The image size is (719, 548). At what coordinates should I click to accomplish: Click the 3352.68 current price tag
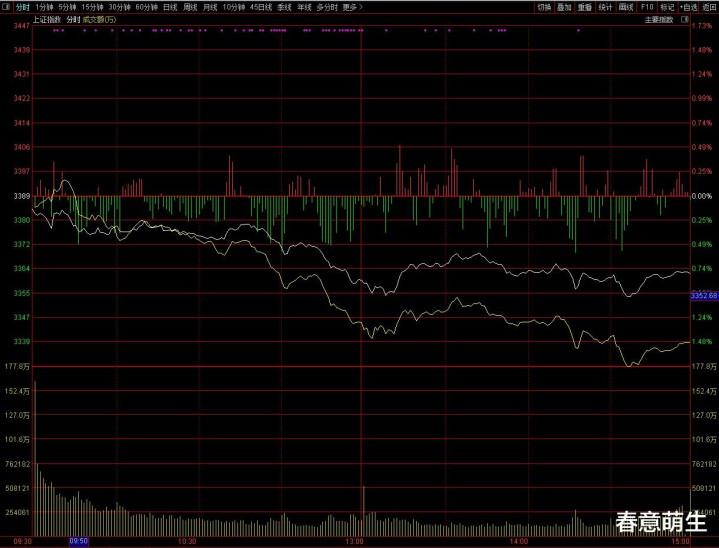point(704,296)
